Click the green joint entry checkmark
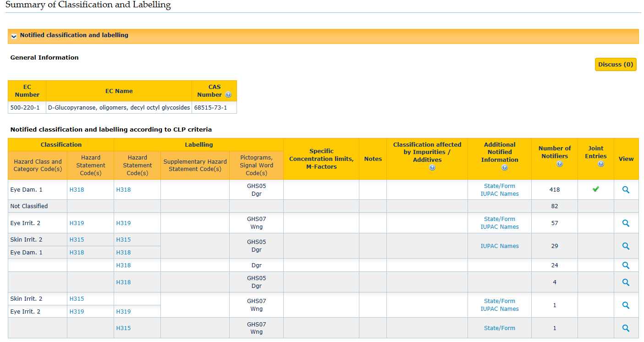 [595, 189]
